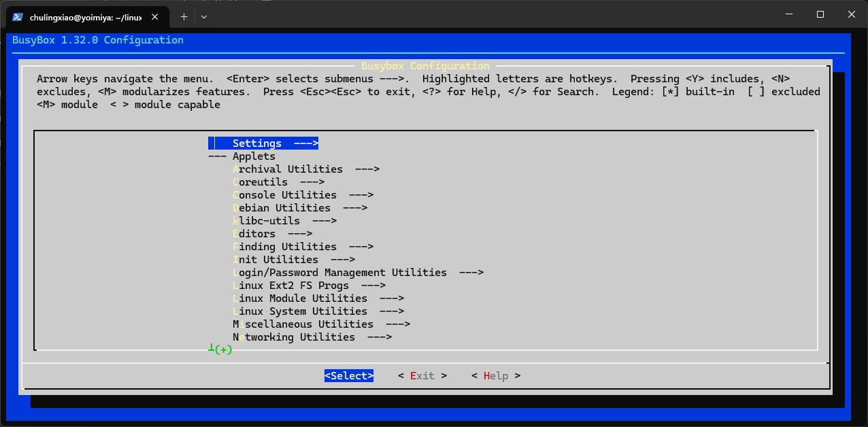Select Console Utilities entry
The width and height of the screenshot is (868, 427).
click(303, 195)
